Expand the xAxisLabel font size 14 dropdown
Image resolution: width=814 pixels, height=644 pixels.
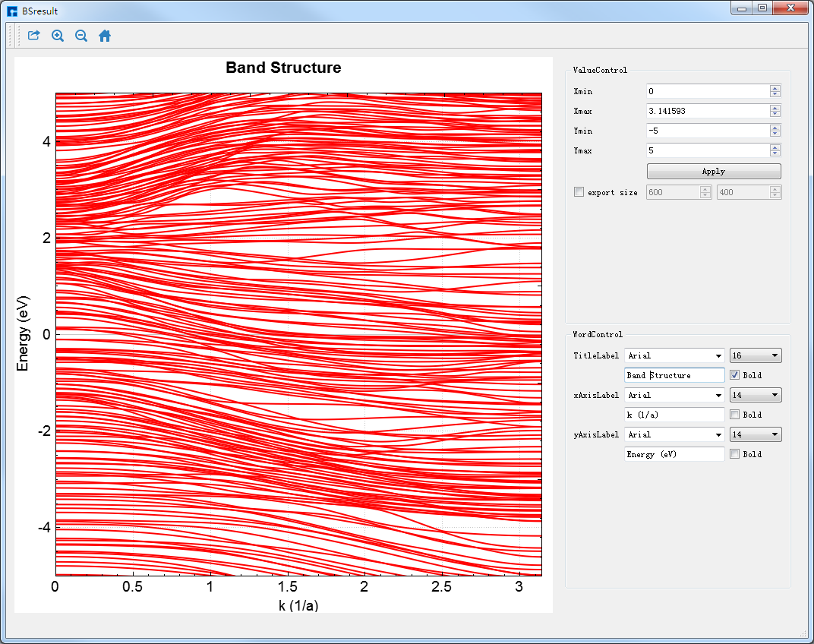pyautogui.click(x=755, y=395)
